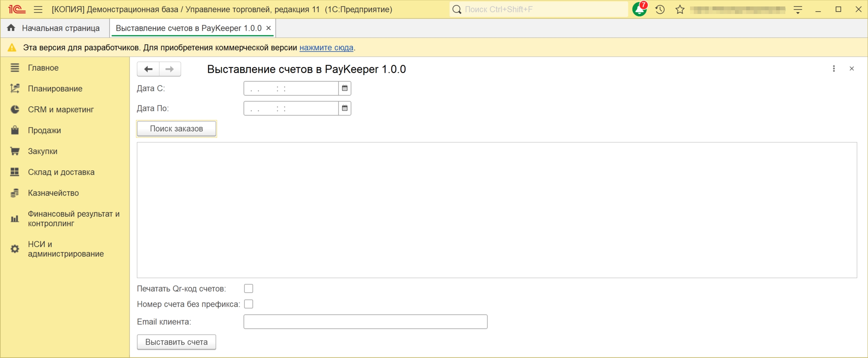This screenshot has width=868, height=358.
Task: Open the Продажи section
Action: (x=44, y=130)
